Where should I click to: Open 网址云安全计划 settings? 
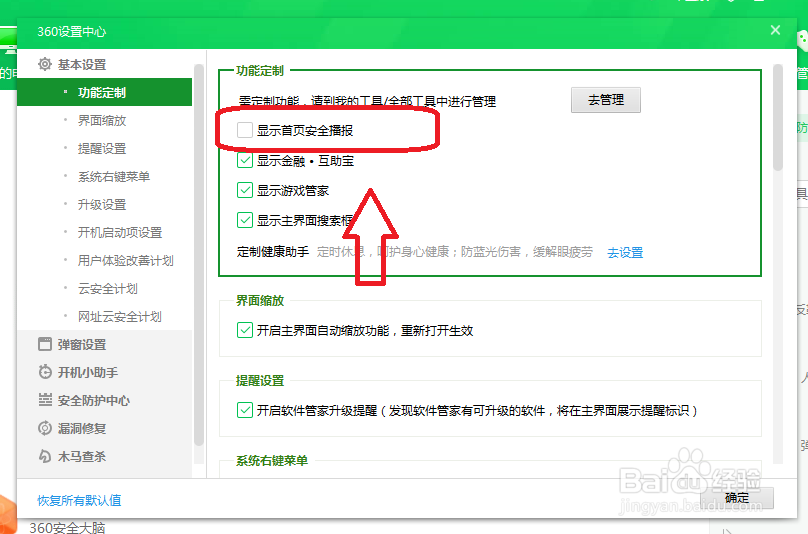(x=120, y=316)
